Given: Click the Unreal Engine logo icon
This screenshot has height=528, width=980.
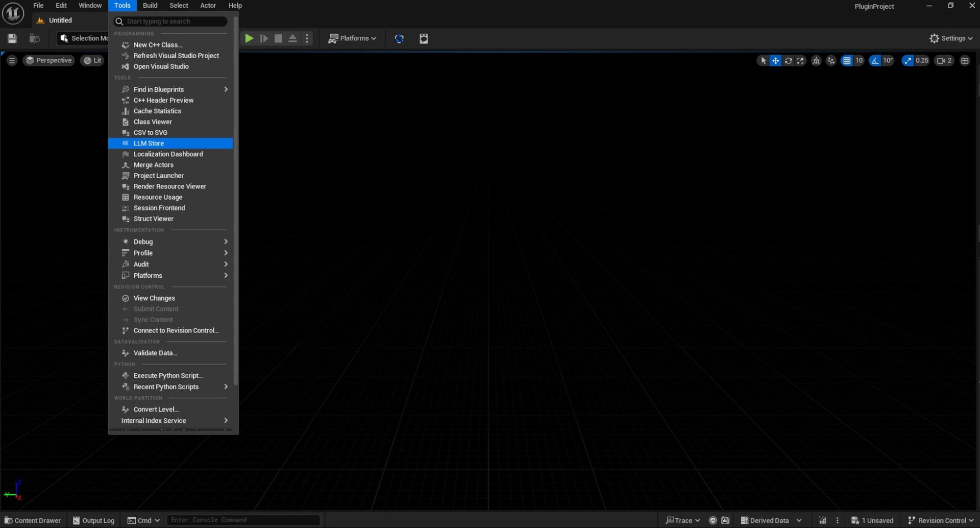Looking at the screenshot, I should 13,13.
